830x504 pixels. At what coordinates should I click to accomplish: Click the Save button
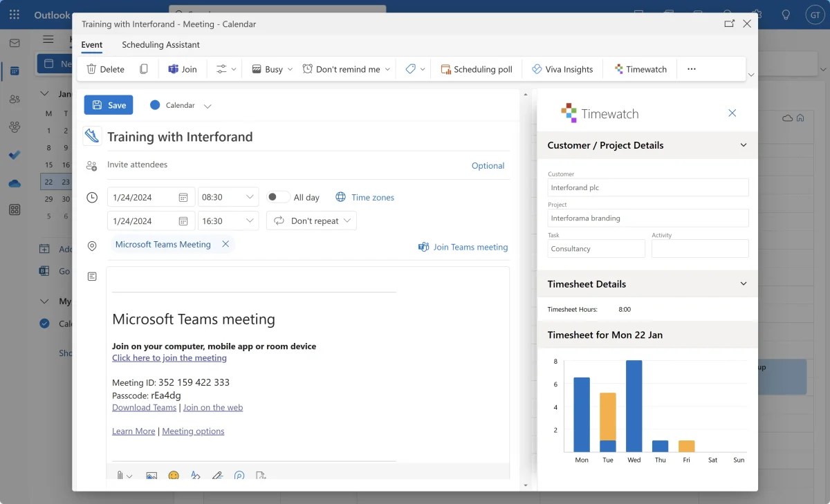pos(109,104)
